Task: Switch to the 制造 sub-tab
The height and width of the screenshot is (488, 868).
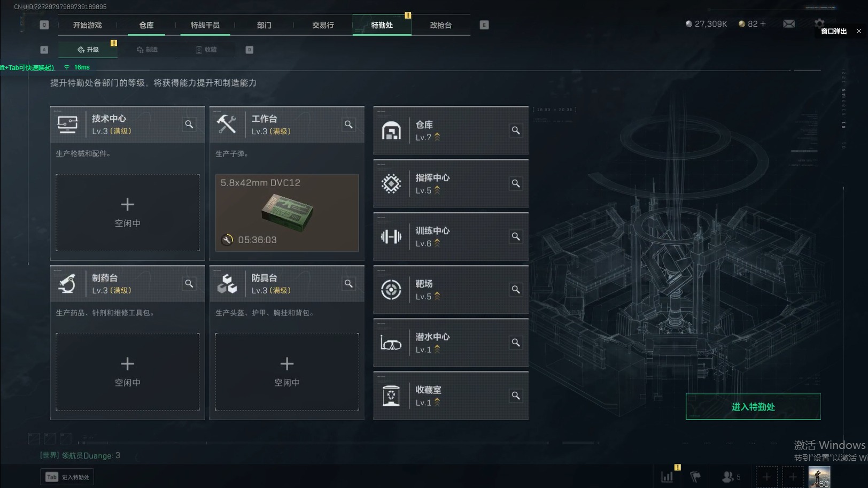Action: pyautogui.click(x=147, y=50)
